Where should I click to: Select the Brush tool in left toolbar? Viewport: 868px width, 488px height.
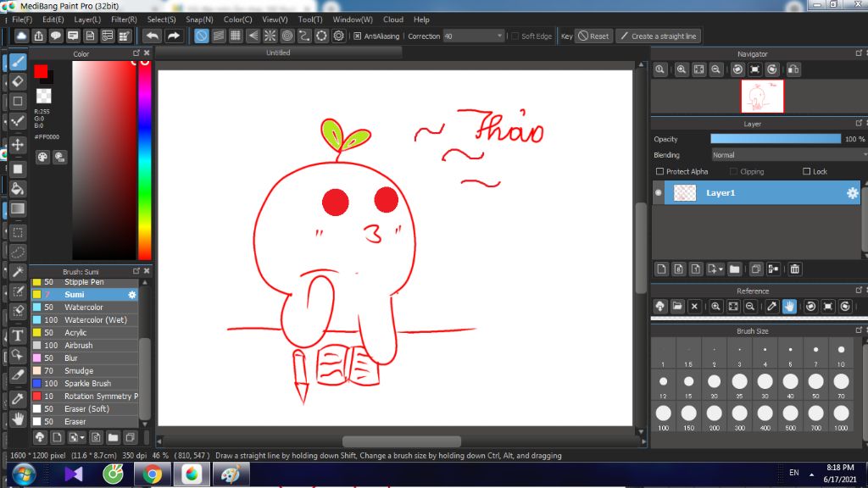tap(18, 62)
